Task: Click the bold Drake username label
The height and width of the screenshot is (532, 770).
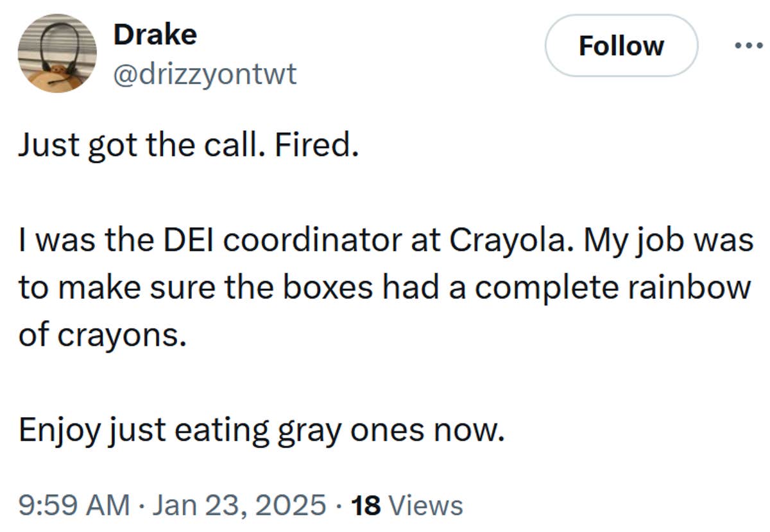Action: coord(154,35)
